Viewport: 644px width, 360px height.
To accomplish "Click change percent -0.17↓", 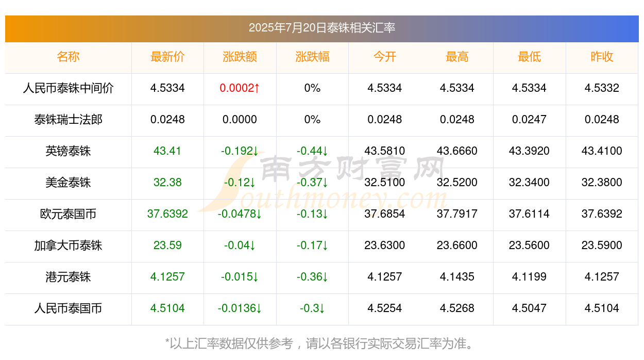I will click(x=312, y=246).
